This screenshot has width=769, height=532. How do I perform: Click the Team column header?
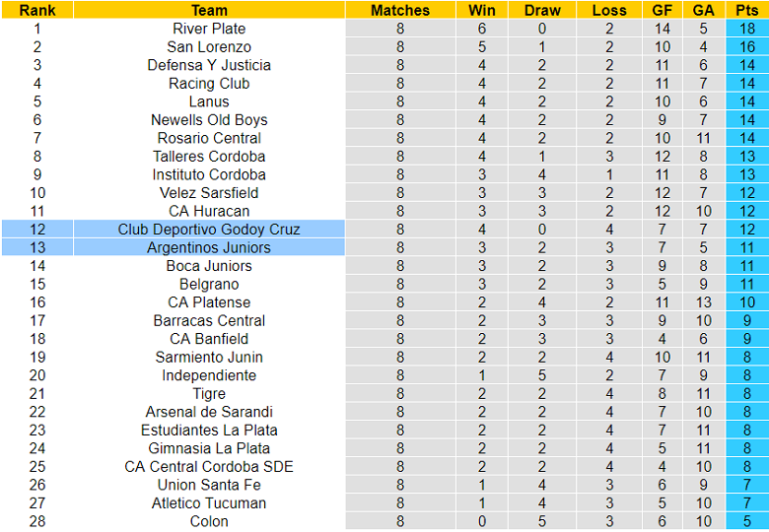209,10
